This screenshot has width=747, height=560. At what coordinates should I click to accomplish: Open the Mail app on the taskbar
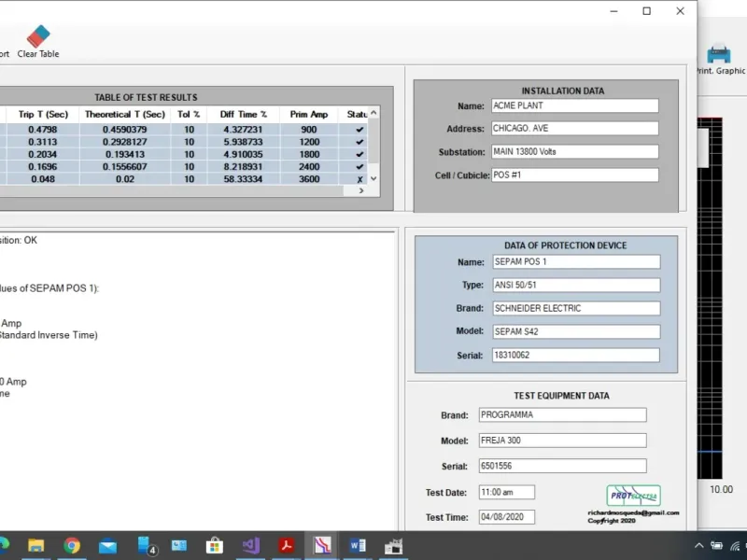pyautogui.click(x=107, y=546)
